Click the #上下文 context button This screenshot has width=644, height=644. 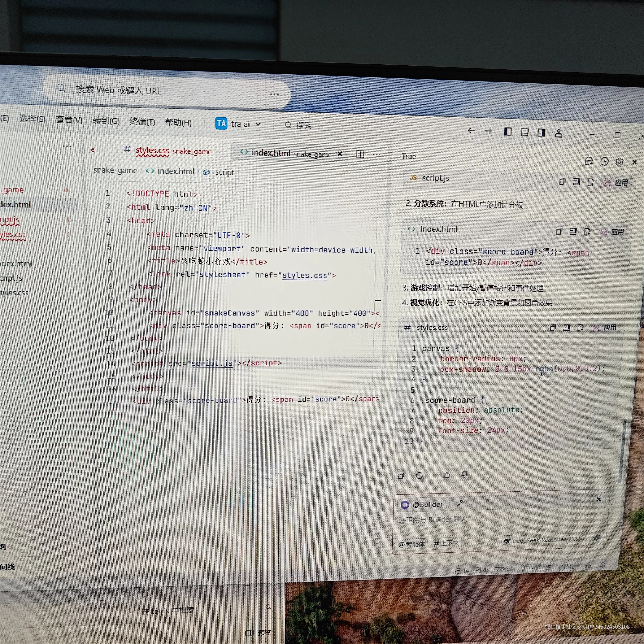click(446, 544)
